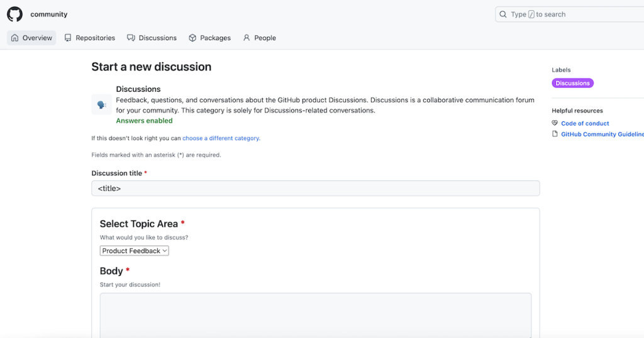This screenshot has height=338, width=644.
Task: Click the cube icon beside Packages
Action: [192, 38]
